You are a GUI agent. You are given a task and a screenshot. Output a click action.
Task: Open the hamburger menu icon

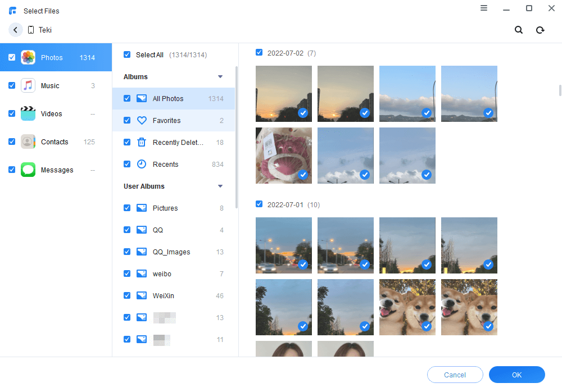(x=484, y=8)
